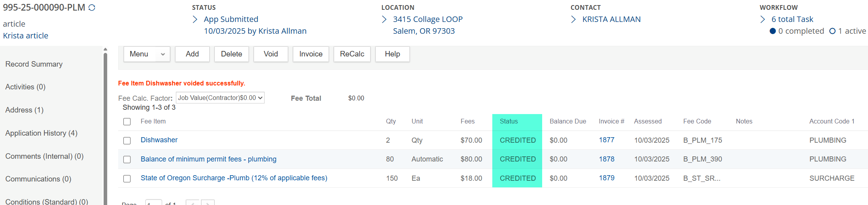Click the Menu button dropdown arrow
This screenshot has width=868, height=205.
tap(163, 54)
